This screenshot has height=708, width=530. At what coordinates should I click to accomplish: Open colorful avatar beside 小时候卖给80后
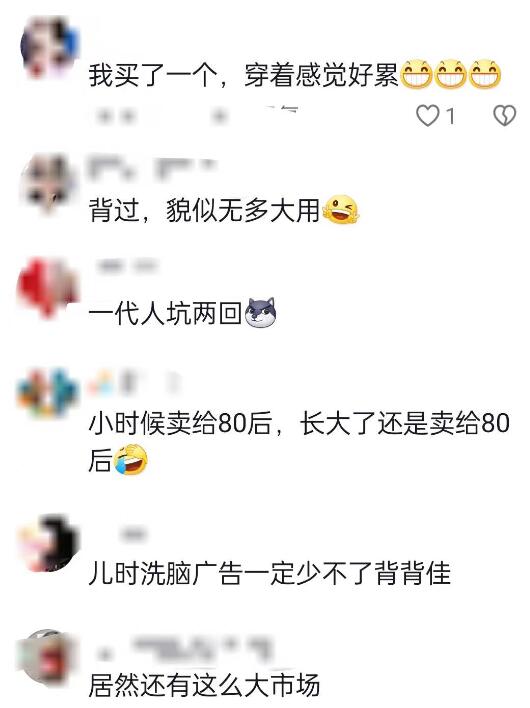click(47, 395)
